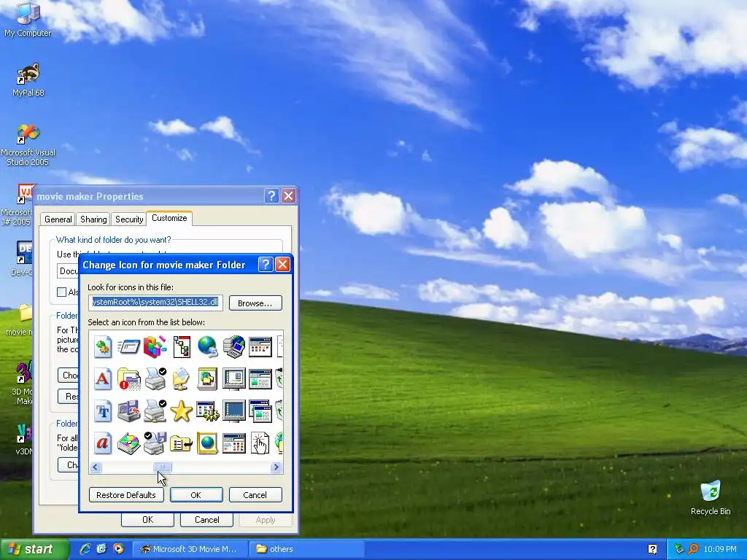The width and height of the screenshot is (747, 560).
Task: Click OK in movie maker Properties window
Action: pos(147,519)
